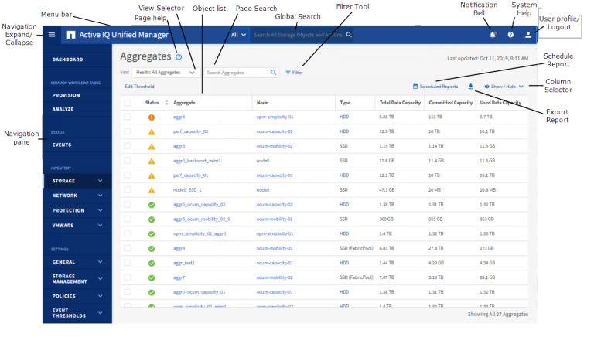This screenshot has width=594, height=364.
Task: Open the Show / Hide column selector
Action: click(x=504, y=87)
